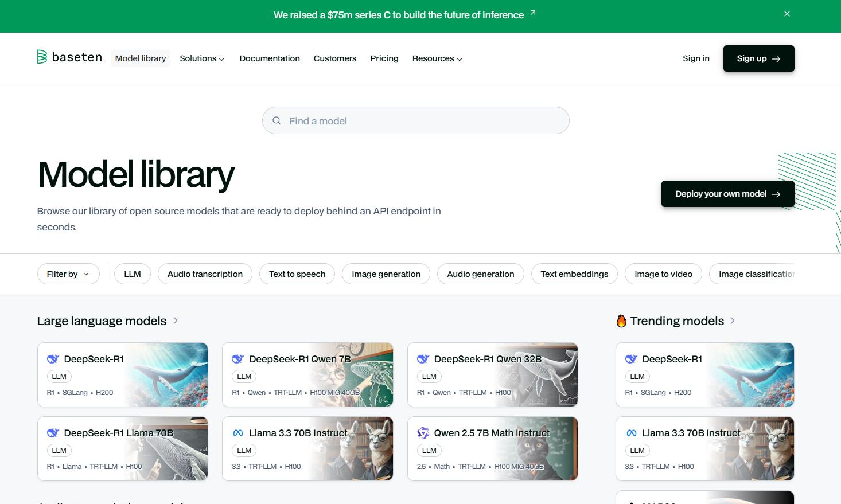841x504 pixels.
Task: Click Sign in
Action: [696, 58]
